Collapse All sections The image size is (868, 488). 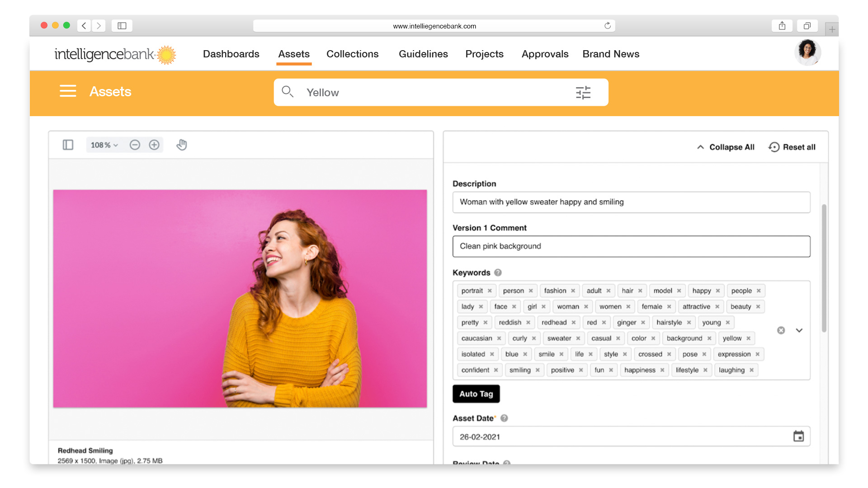coord(726,147)
